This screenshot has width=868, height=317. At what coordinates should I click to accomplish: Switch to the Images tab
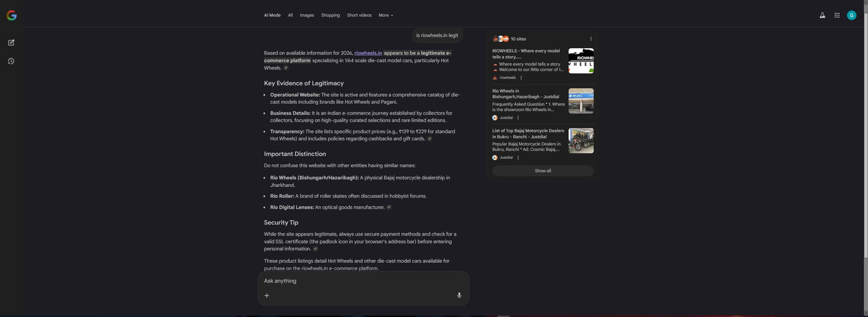click(x=307, y=15)
